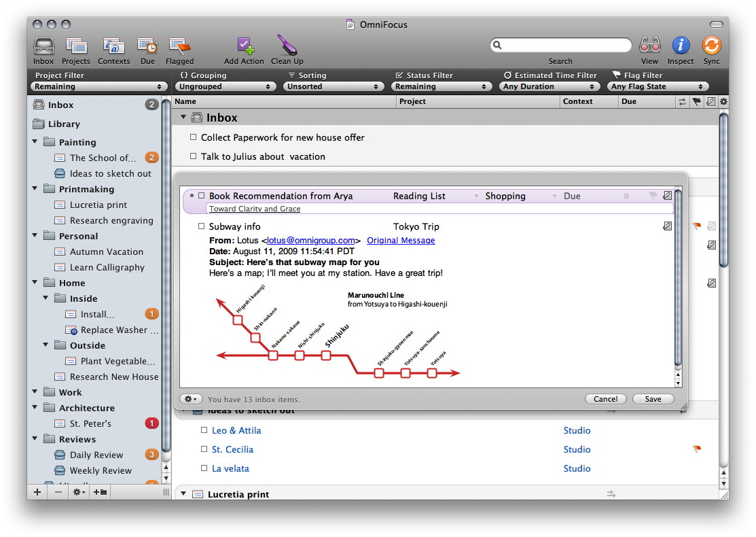
Task: Save the quick entry items
Action: click(x=653, y=399)
